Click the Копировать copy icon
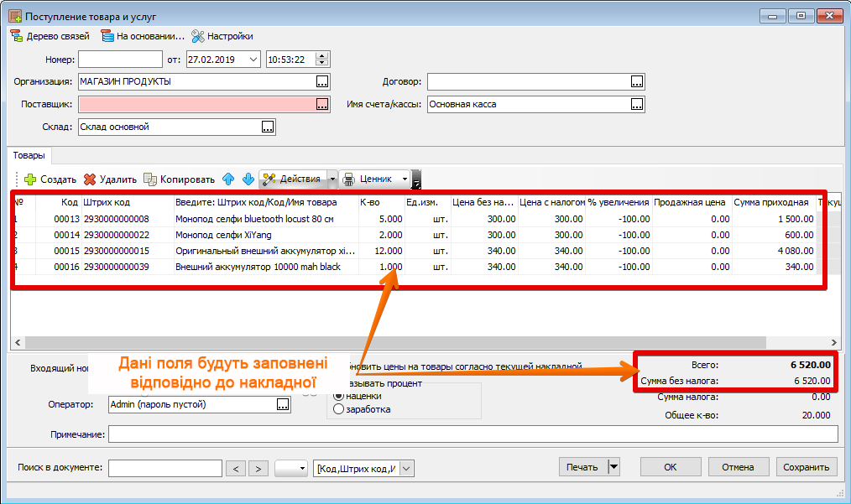The image size is (851, 504). [149, 179]
